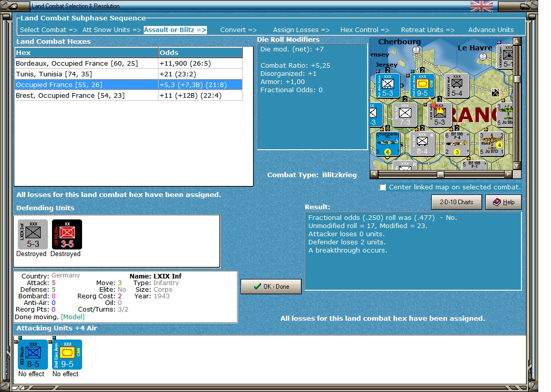Select the 2nd Can Arm 9-5 attacking unit
551x392 pixels.
point(67,354)
